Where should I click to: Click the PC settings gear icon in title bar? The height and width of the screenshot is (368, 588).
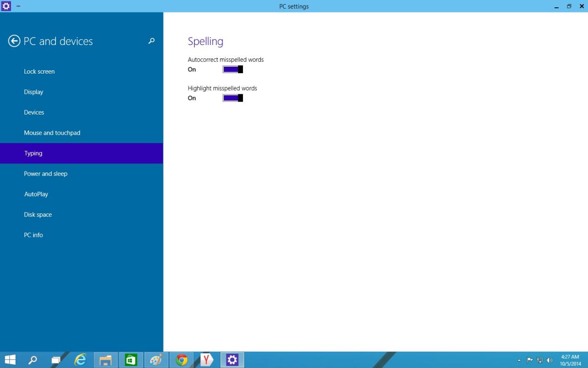6,6
